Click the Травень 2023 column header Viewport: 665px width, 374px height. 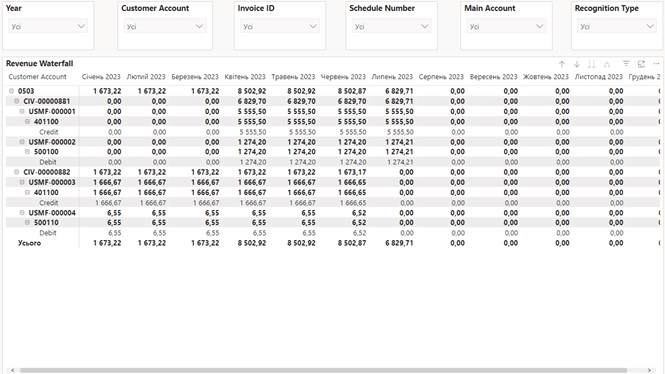click(x=293, y=77)
